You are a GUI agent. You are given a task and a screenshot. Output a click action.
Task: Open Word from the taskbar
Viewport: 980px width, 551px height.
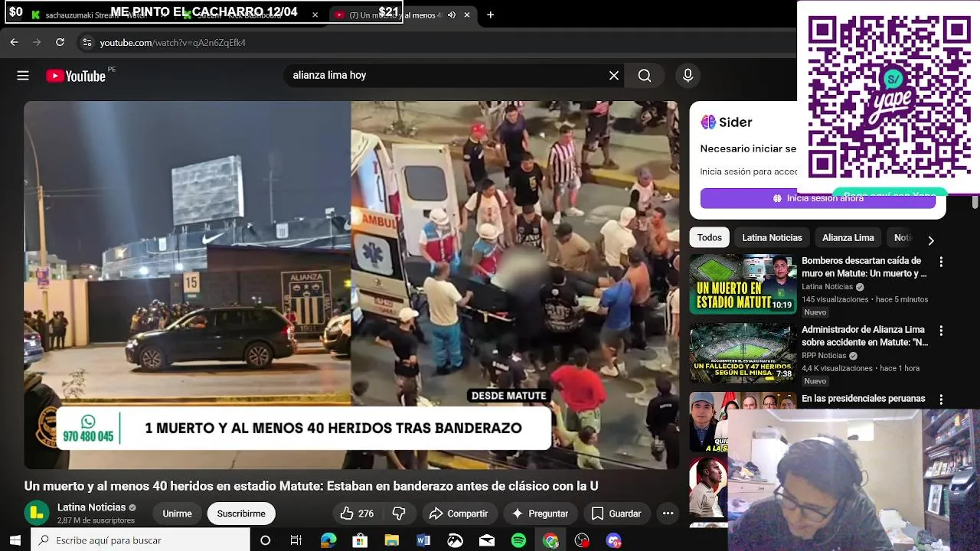[x=423, y=540]
